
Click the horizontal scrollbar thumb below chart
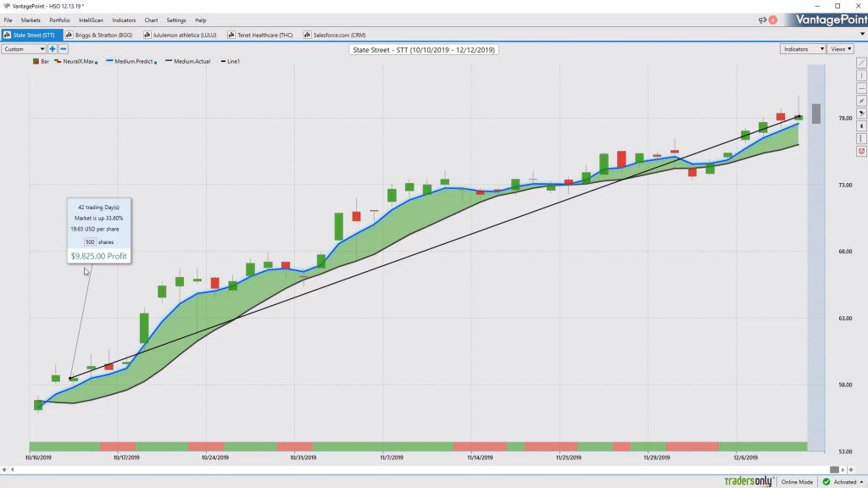coord(834,469)
